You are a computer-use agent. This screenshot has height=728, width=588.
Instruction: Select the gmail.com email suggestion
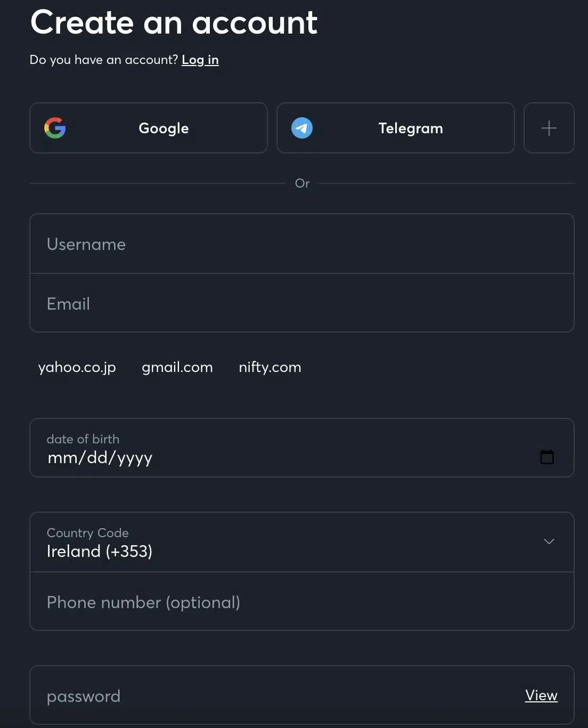pos(177,367)
